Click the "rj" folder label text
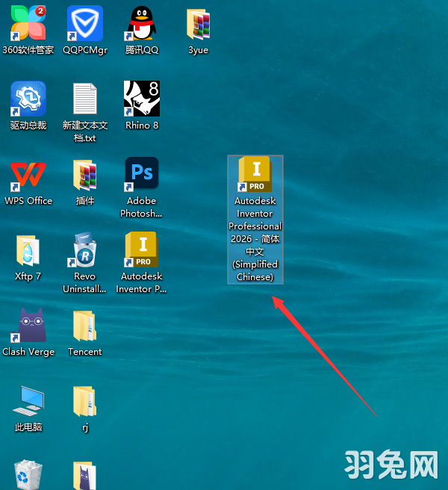The height and width of the screenshot is (490, 448). click(85, 427)
